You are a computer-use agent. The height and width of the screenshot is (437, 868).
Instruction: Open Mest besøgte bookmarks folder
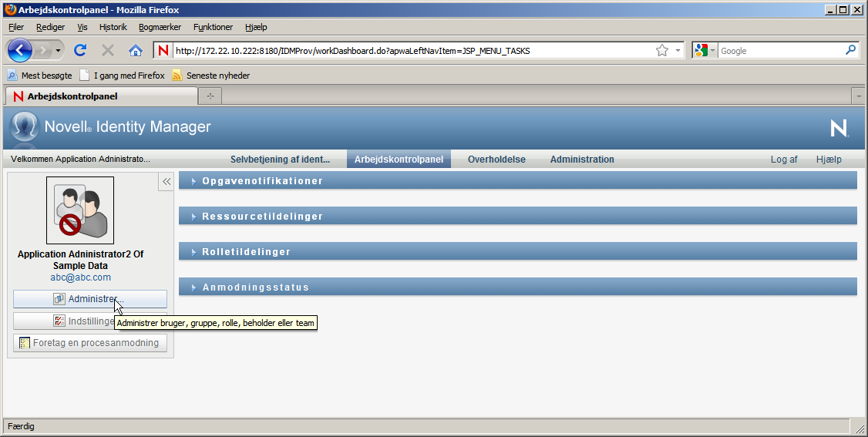pos(40,76)
